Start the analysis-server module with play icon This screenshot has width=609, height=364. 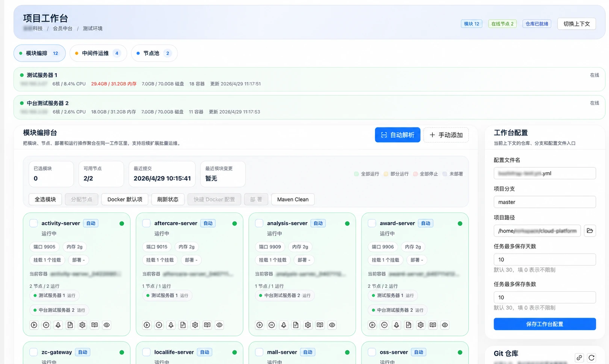point(260,325)
